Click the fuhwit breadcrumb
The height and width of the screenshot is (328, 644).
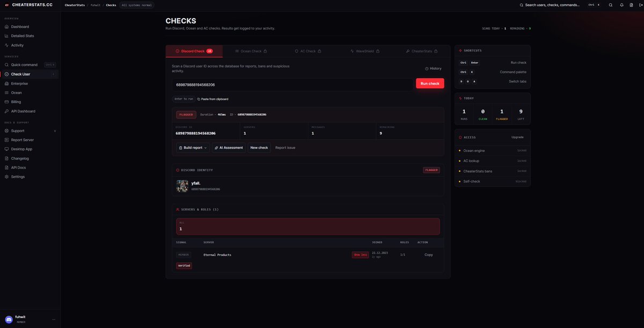pos(95,5)
